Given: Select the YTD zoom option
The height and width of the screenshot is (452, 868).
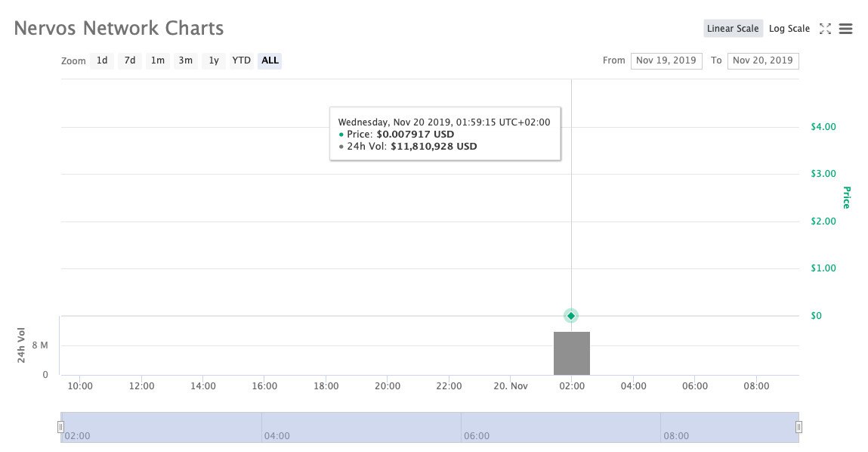Looking at the screenshot, I should pos(241,60).
